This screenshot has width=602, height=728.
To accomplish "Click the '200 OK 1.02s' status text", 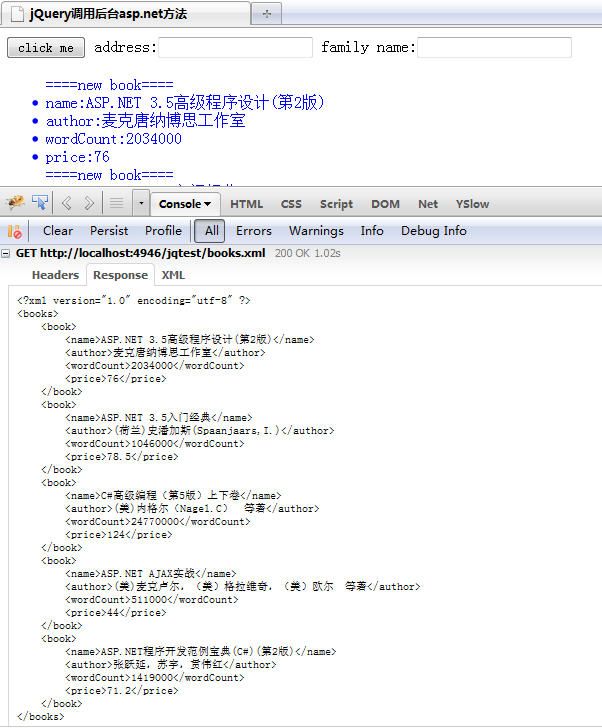I will point(308,253).
